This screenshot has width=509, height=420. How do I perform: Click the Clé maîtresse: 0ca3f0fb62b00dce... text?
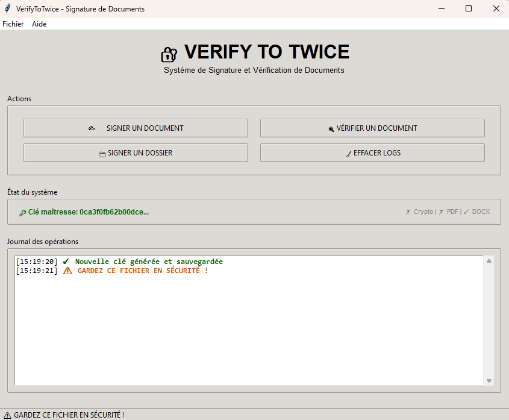coord(89,212)
